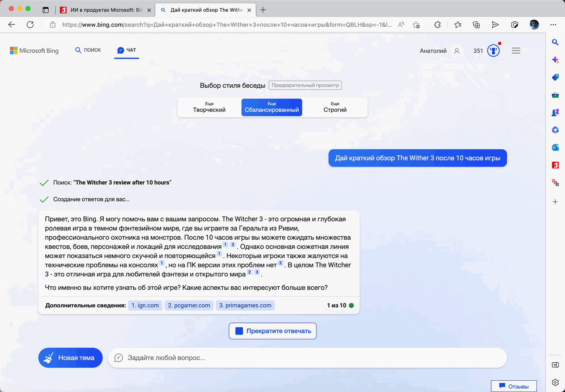Activate Read Aloud icon in address bar

point(401,25)
